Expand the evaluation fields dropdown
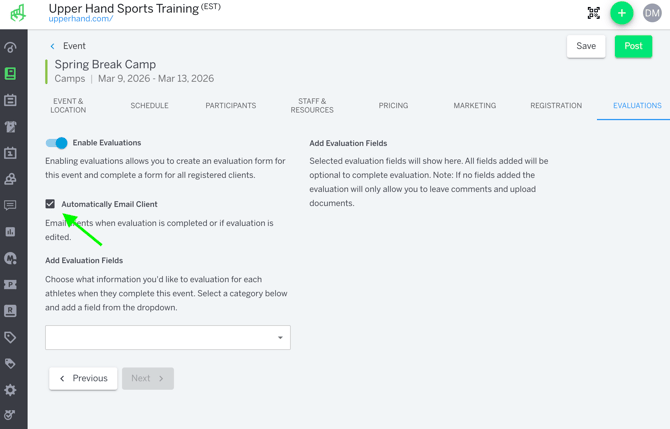Image resolution: width=670 pixels, height=429 pixels. [x=167, y=338]
